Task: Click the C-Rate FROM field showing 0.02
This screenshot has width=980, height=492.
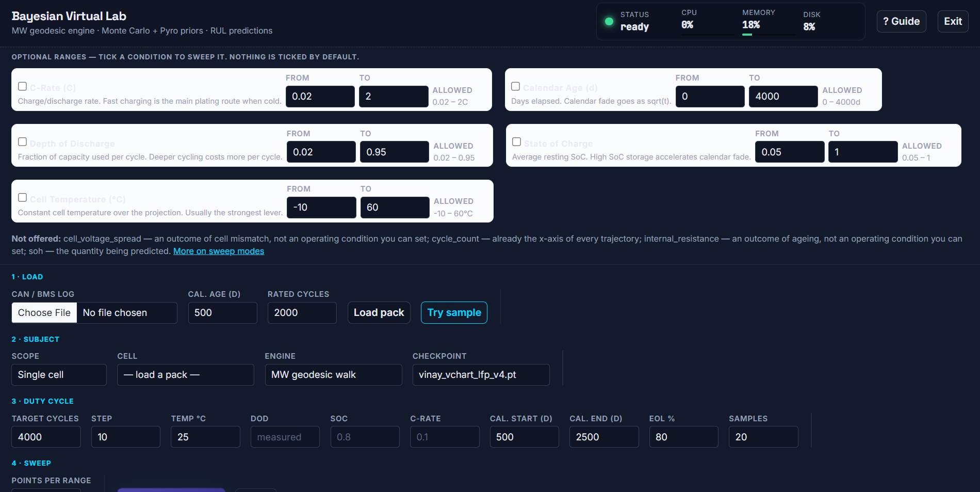Action: [320, 97]
